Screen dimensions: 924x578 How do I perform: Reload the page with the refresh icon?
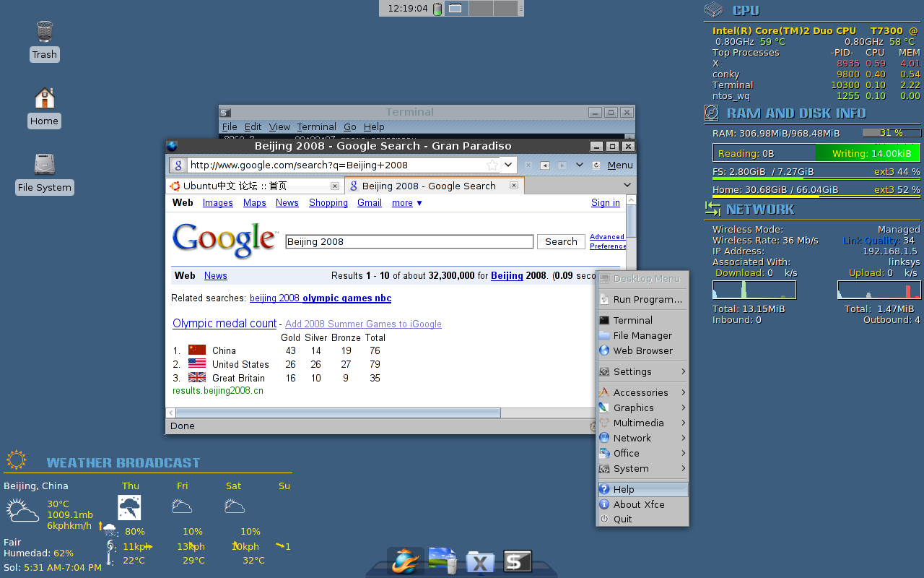[596, 165]
